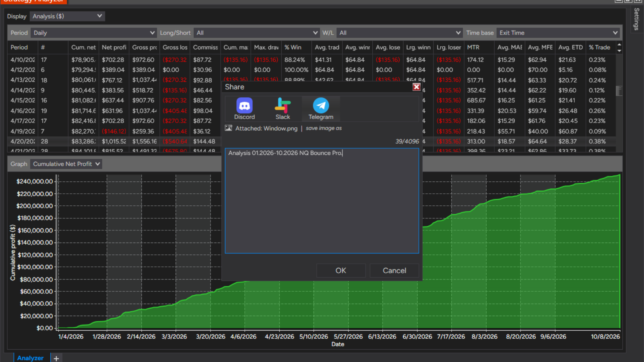Open the Long/Short filter dropdown
The height and width of the screenshot is (362, 644).
click(256, 33)
